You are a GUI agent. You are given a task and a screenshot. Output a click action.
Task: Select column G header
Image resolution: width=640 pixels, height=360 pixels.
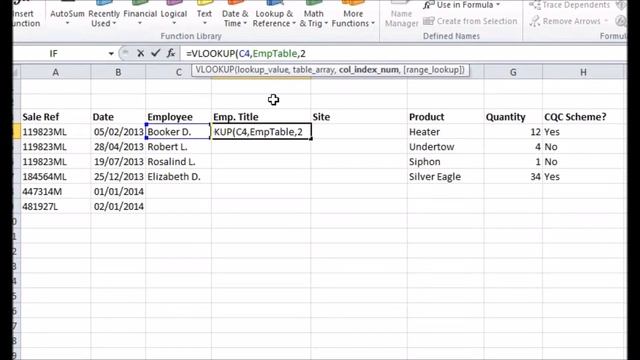coord(513,72)
